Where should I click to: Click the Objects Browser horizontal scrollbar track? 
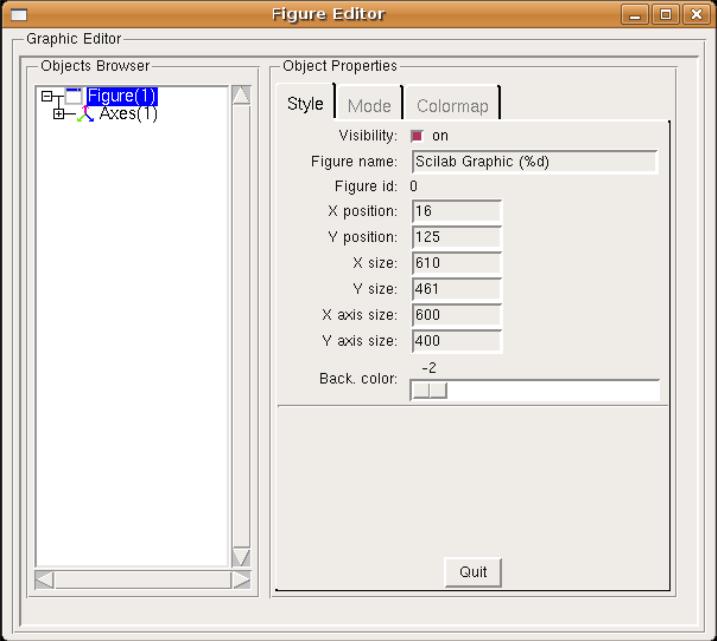(x=143, y=580)
